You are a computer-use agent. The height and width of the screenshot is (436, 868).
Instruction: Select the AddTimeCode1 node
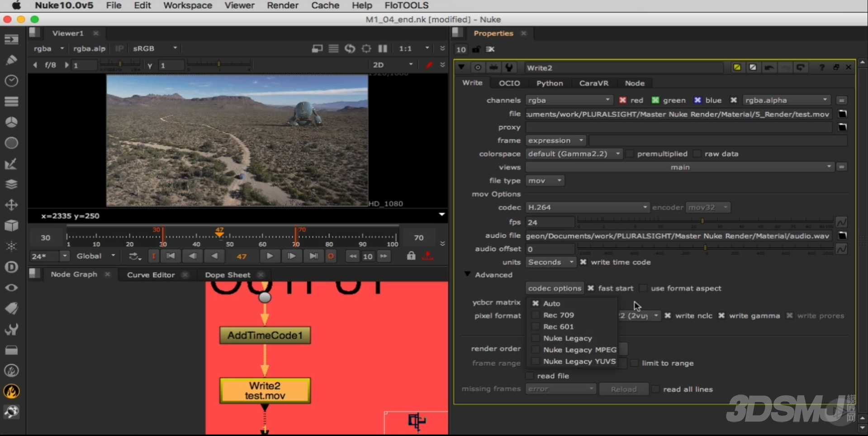tap(265, 335)
